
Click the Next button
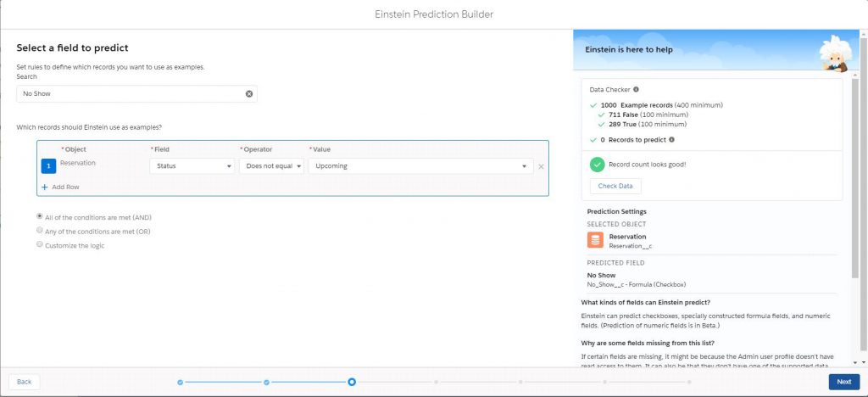(843, 382)
